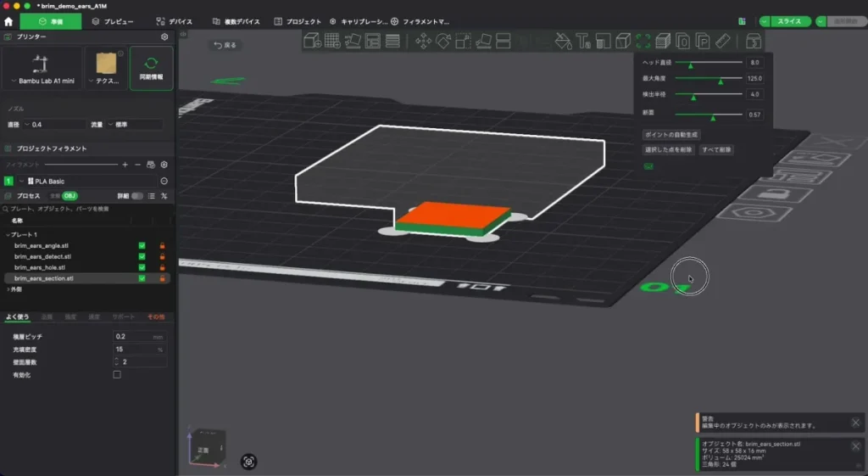Open the paint bucket Color painting tool

(563, 41)
